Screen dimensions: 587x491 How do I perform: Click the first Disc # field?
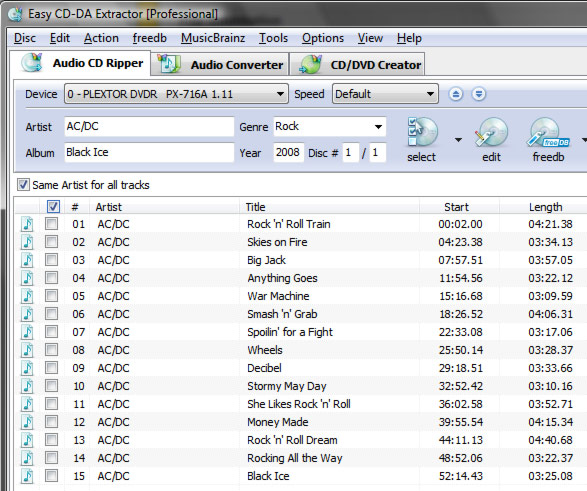[x=351, y=152]
